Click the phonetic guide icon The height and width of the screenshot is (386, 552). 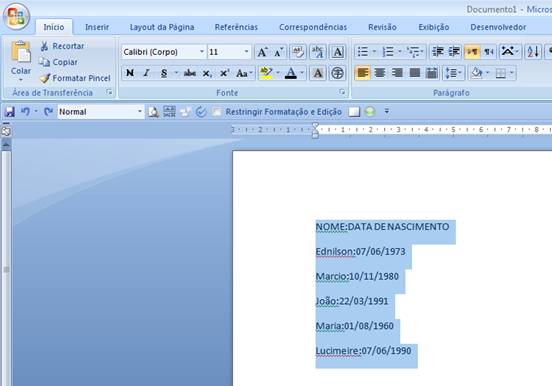click(318, 52)
